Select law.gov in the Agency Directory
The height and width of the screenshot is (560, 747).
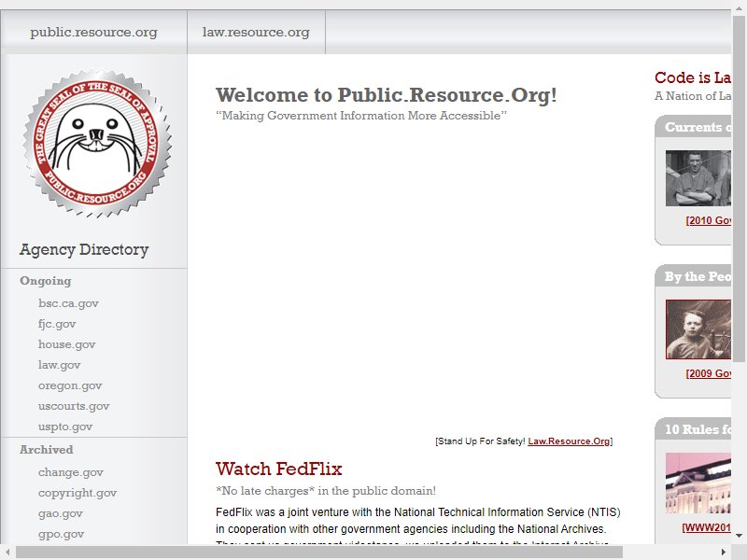pos(59,365)
